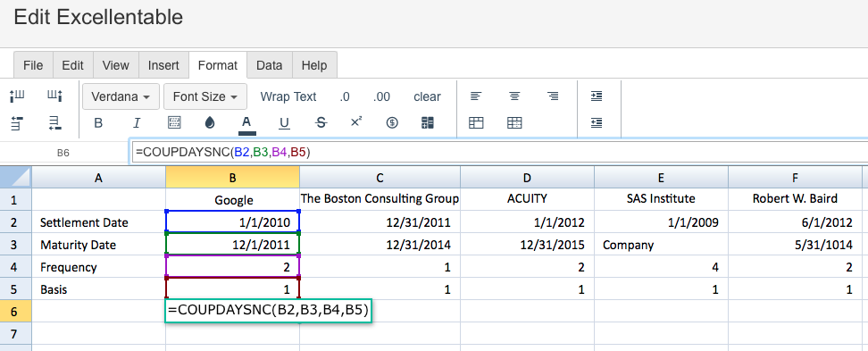The width and height of the screenshot is (868, 351).
Task: Click the Wrap Text button
Action: coord(288,96)
